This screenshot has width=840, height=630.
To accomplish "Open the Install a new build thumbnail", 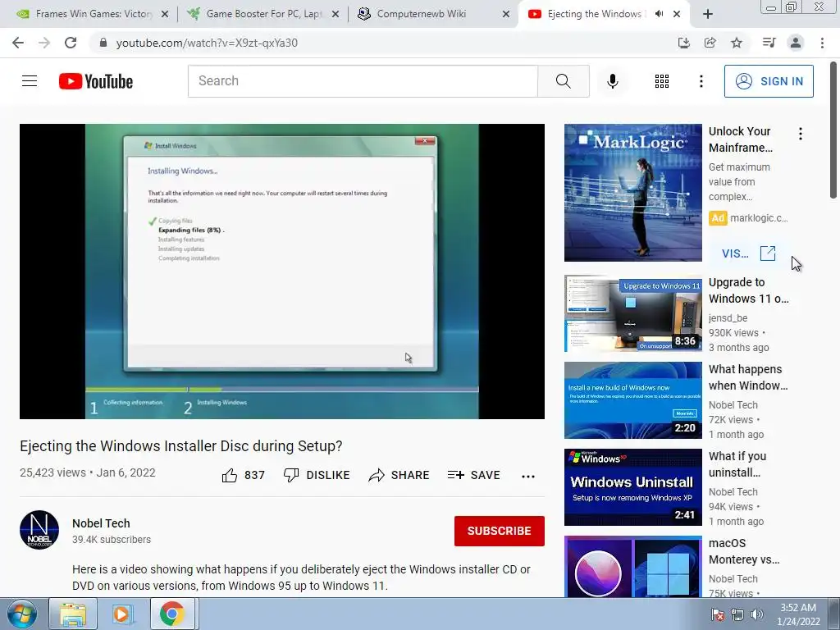I will pyautogui.click(x=632, y=400).
